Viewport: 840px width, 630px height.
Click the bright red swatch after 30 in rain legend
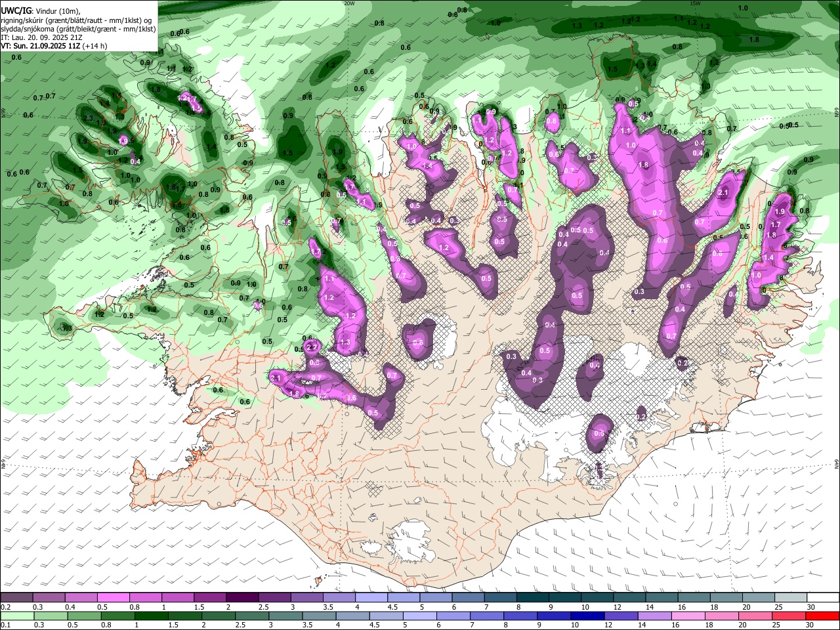pos(822,616)
